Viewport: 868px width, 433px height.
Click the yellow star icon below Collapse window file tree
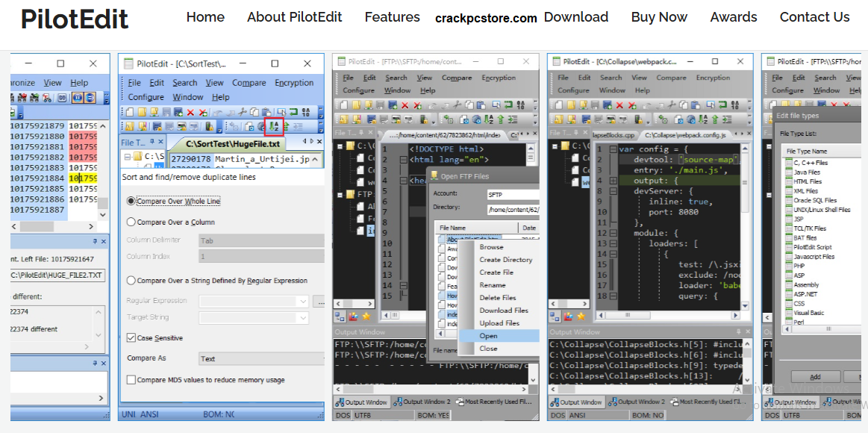(581, 317)
